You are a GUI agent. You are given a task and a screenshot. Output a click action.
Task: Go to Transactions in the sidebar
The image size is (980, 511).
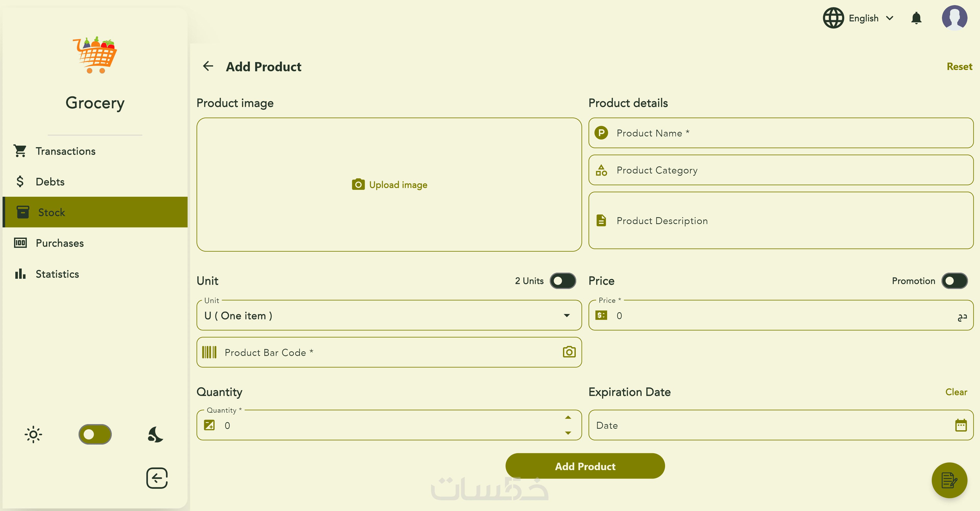tap(65, 151)
